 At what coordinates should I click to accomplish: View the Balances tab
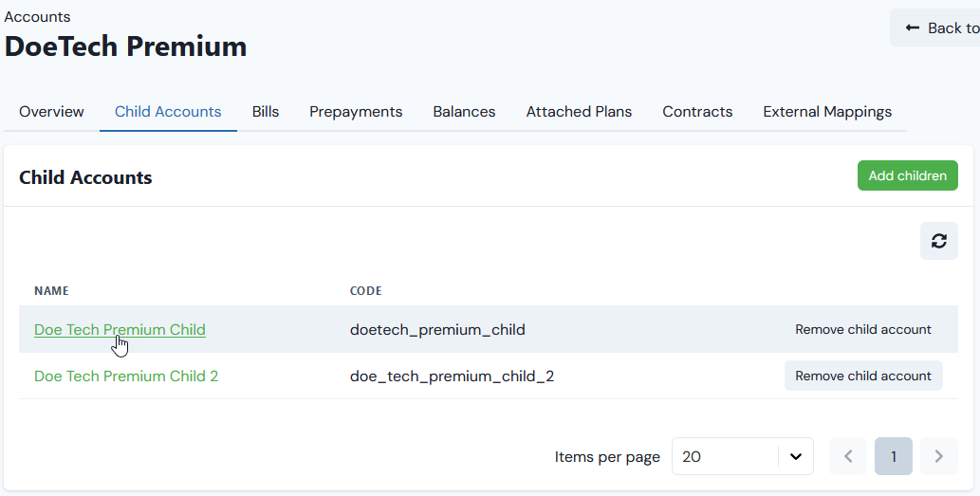point(464,112)
